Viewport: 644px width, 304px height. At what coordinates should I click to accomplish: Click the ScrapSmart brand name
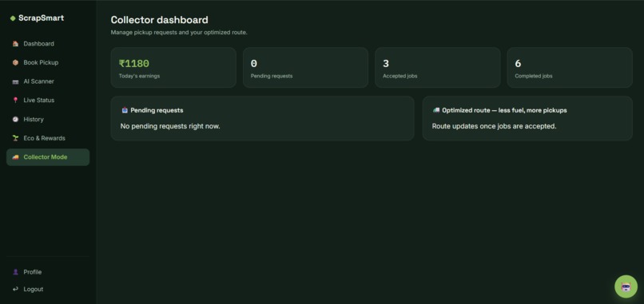coord(41,18)
